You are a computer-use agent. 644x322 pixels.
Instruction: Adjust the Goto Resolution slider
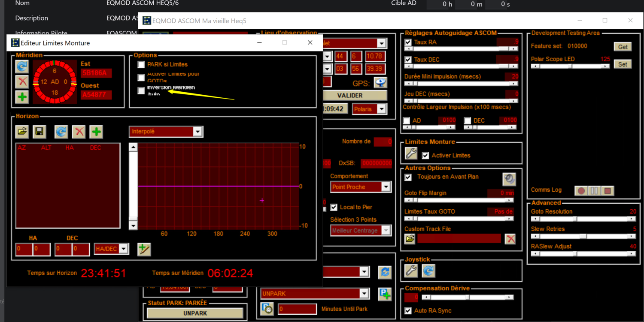pos(583,219)
